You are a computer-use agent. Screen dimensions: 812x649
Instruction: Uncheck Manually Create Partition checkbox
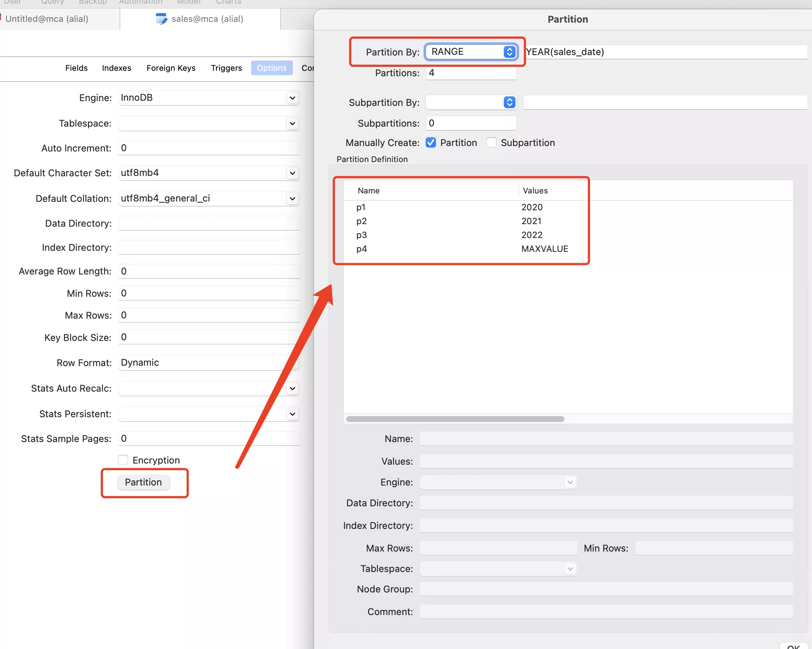[x=431, y=143]
